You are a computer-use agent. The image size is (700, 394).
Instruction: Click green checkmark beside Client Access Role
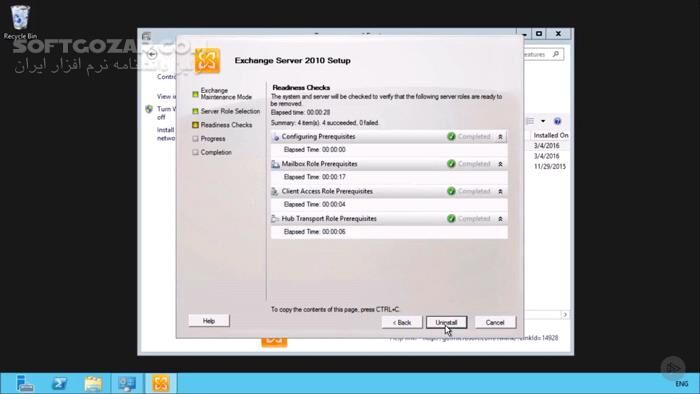click(451, 191)
